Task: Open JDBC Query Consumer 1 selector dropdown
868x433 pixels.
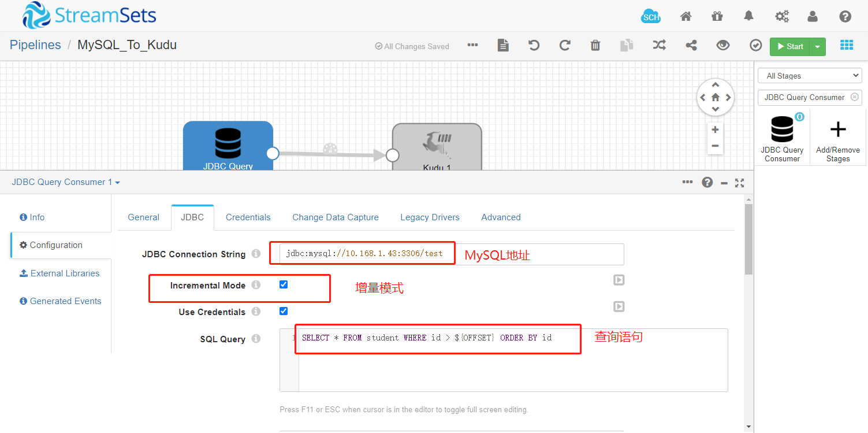Action: pos(66,182)
